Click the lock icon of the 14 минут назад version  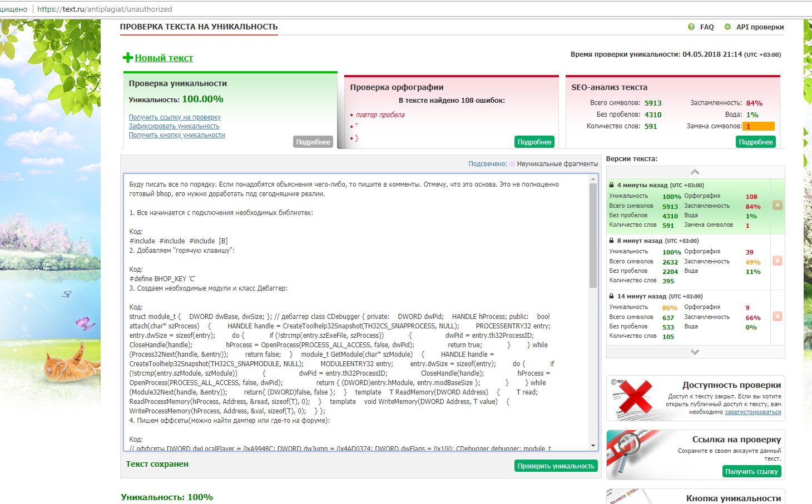coord(612,296)
